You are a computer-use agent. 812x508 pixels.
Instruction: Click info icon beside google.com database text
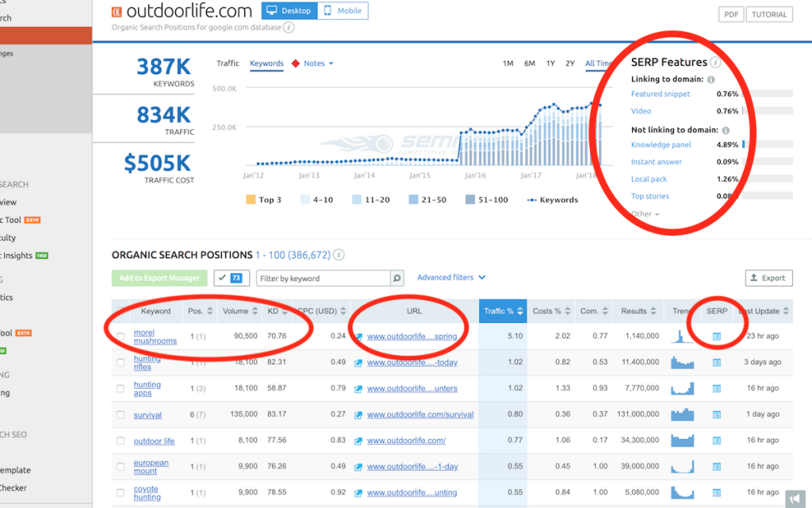[x=289, y=28]
